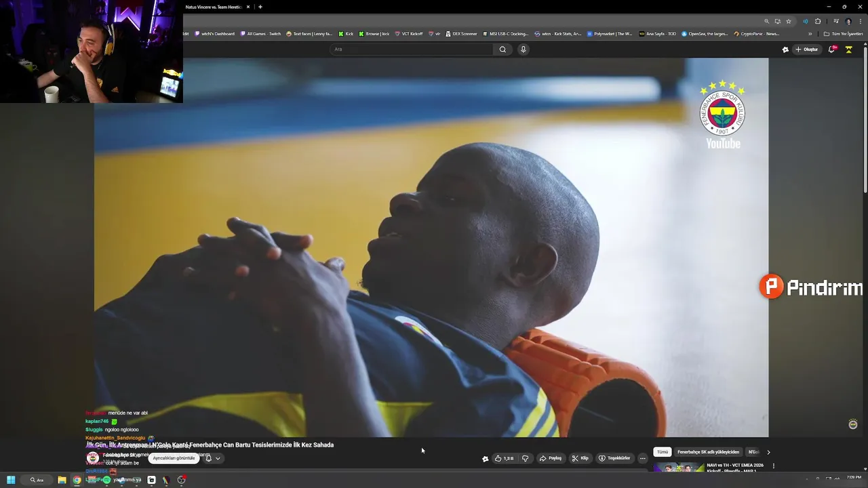The width and height of the screenshot is (868, 488).
Task: Open the Windows Start menu
Action: click(x=11, y=480)
